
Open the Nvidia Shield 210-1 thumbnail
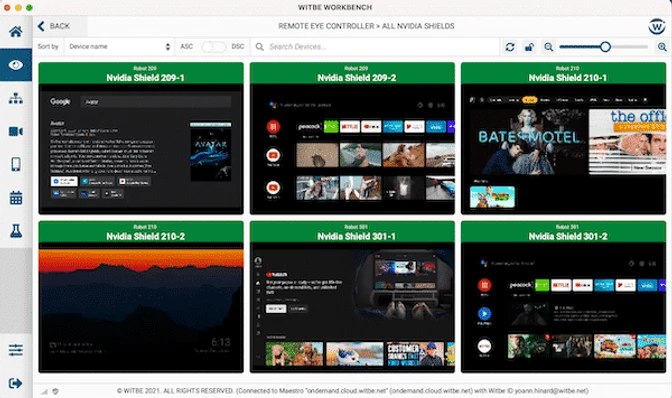(x=563, y=149)
